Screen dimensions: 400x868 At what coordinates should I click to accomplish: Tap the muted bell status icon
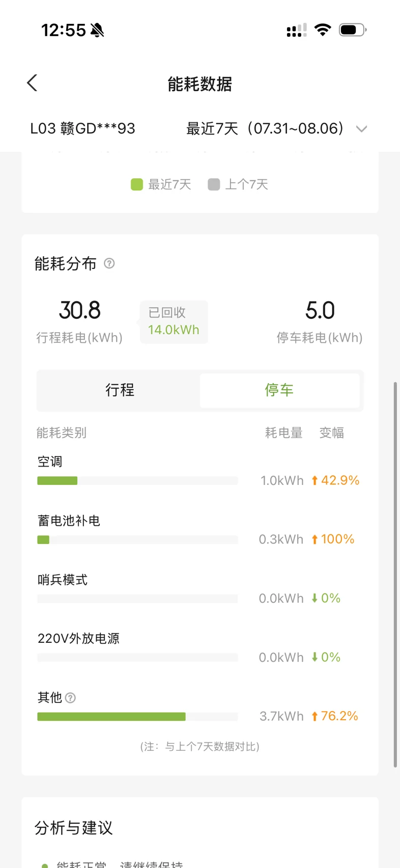click(x=97, y=31)
